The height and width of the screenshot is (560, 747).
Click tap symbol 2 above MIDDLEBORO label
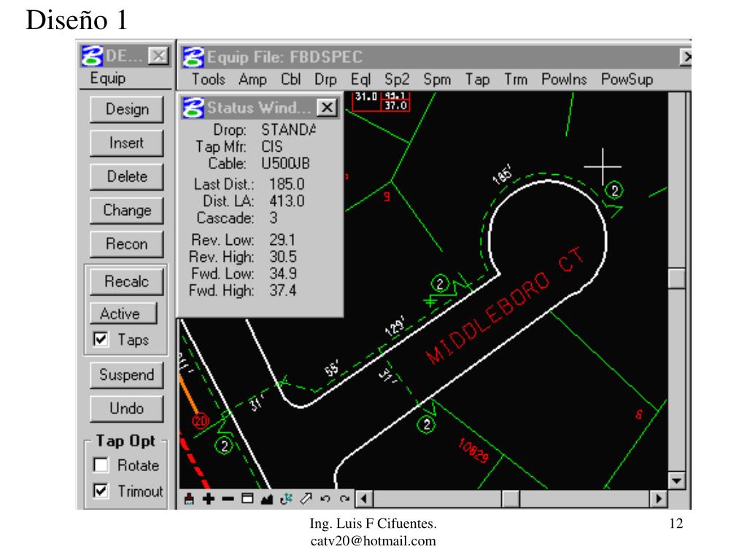click(440, 284)
